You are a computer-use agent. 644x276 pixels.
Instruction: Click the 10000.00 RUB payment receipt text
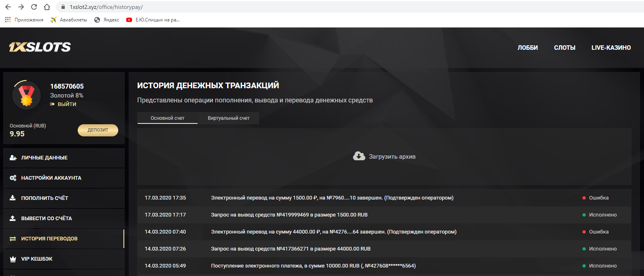313,266
